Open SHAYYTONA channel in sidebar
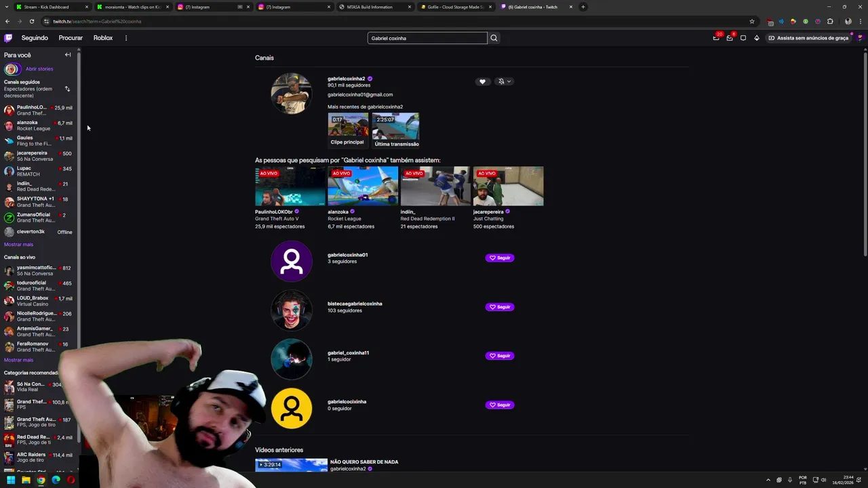 pos(39,202)
